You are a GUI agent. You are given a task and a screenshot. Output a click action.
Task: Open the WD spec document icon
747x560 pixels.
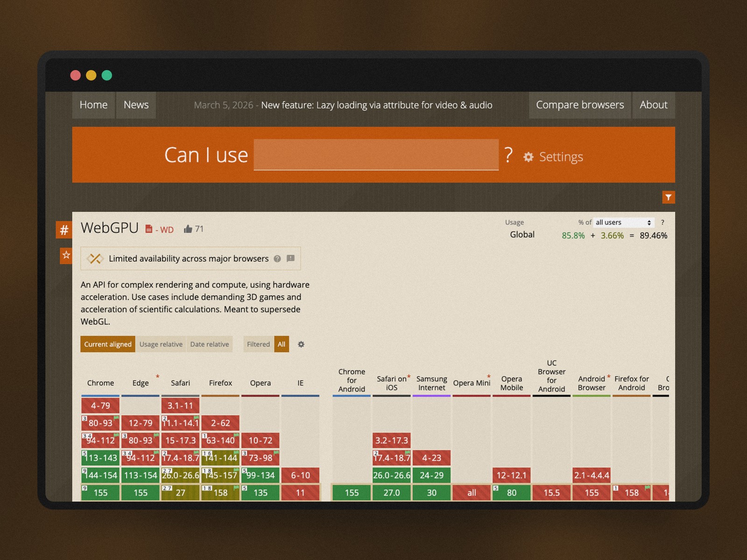tap(149, 229)
